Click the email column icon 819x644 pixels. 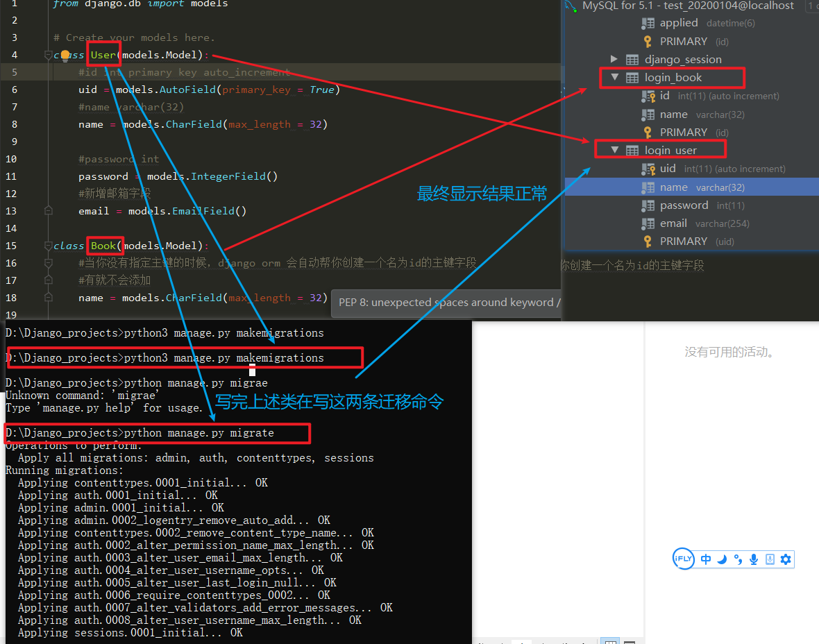pos(648,223)
